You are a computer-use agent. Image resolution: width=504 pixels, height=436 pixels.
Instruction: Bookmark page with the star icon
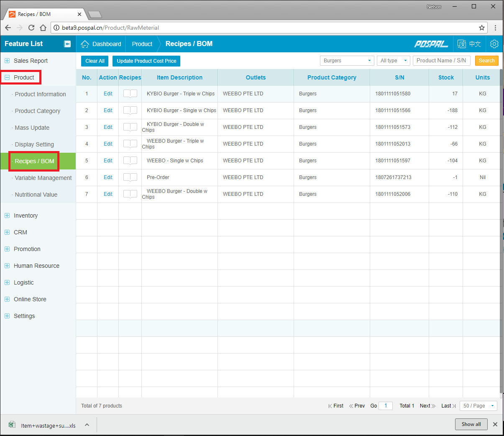(482, 28)
